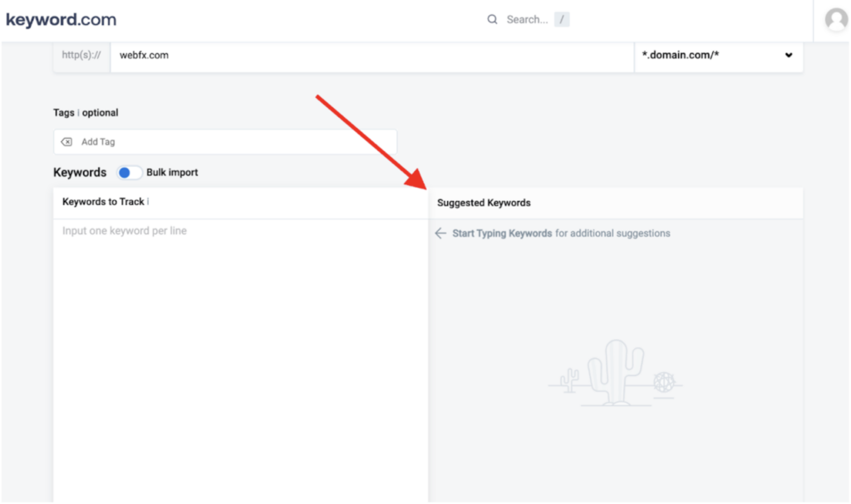This screenshot has height=504, width=851.
Task: Click the left arrow beside Start Typing Keywords
Action: click(x=440, y=233)
